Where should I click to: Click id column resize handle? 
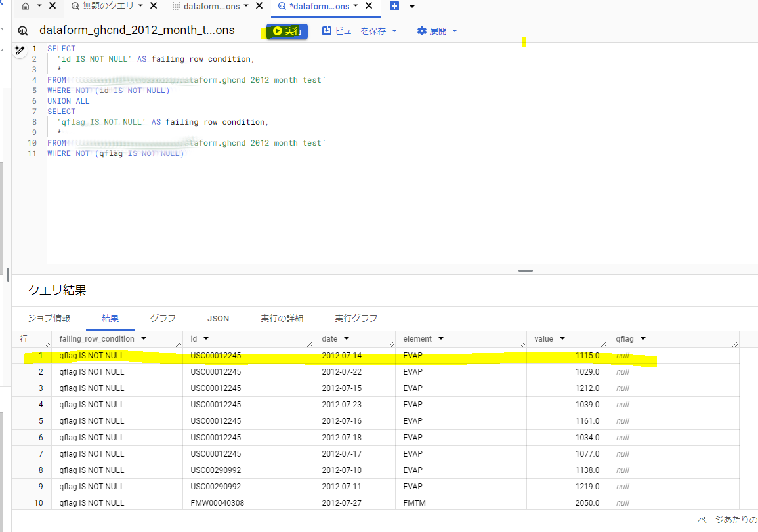pos(310,344)
